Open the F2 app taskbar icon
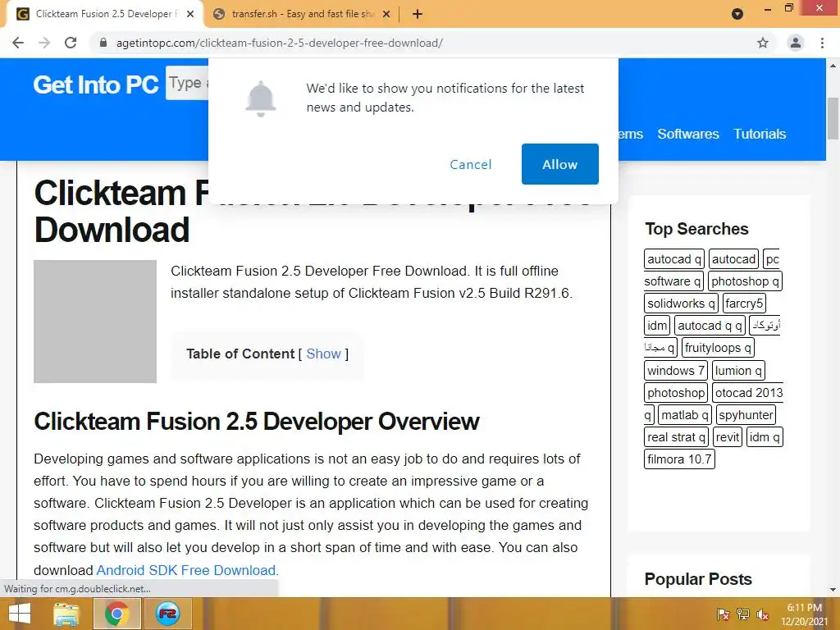This screenshot has height=630, width=840. click(x=167, y=614)
